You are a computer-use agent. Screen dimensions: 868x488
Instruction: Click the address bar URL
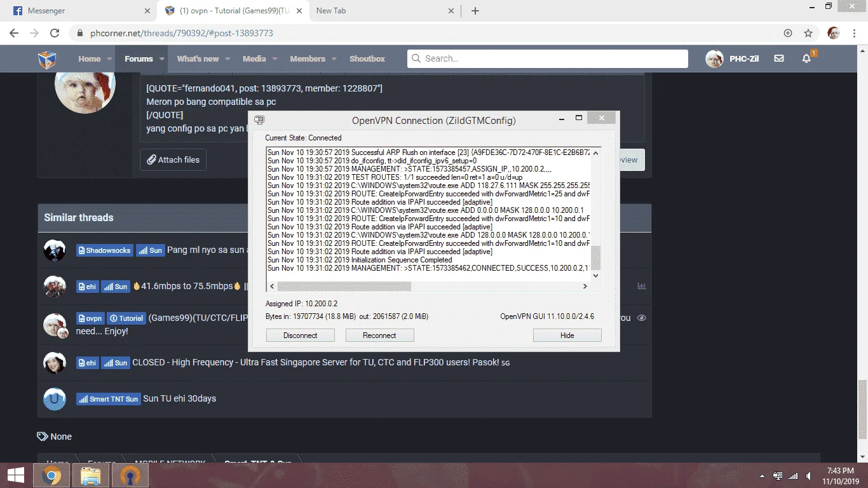[182, 33]
